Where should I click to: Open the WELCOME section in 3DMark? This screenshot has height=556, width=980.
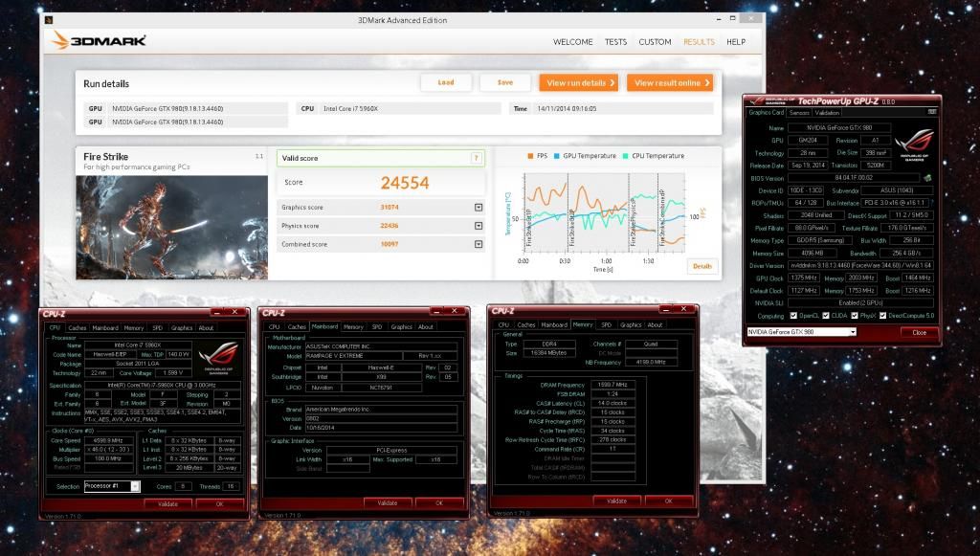click(x=572, y=42)
